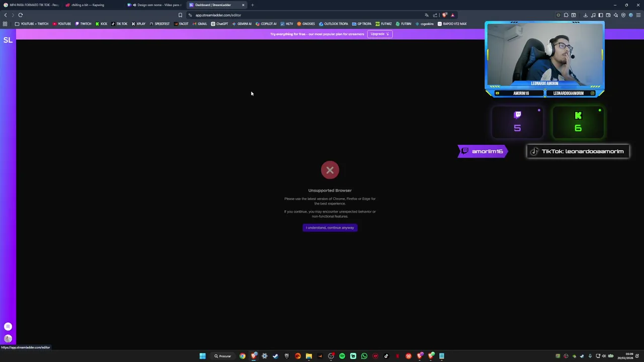Open File Explorer from the taskbar

(309, 356)
